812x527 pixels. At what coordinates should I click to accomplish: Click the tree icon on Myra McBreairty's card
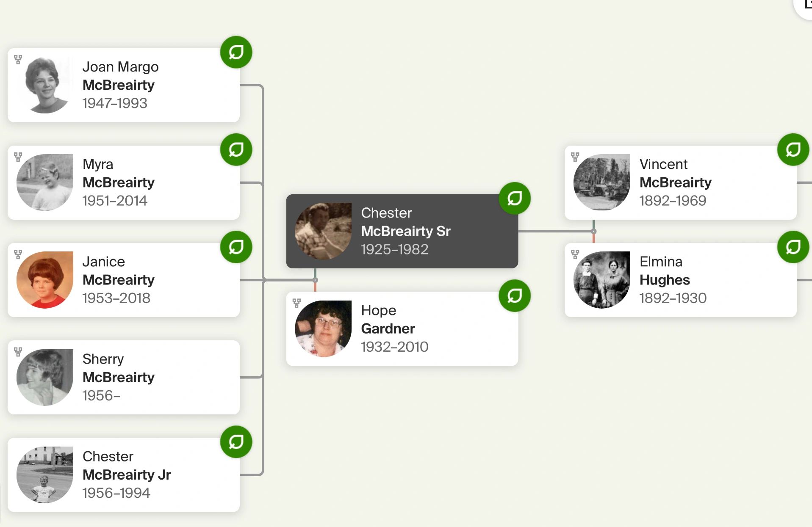click(18, 157)
